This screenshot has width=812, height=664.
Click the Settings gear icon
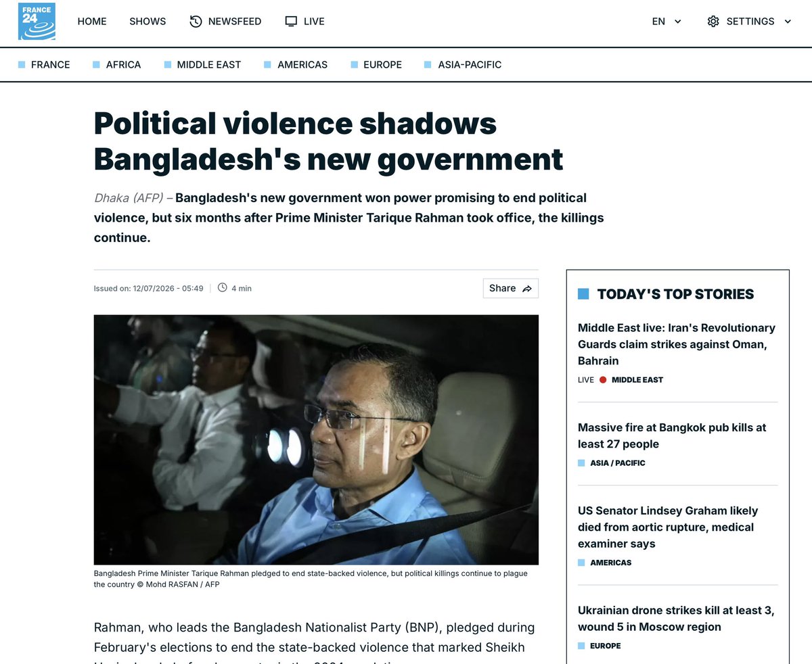point(713,22)
